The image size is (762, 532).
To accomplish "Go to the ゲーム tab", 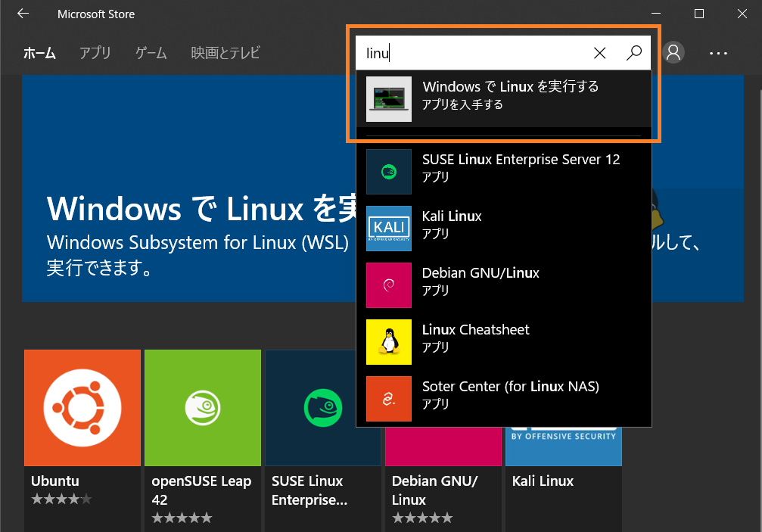I will pos(151,53).
